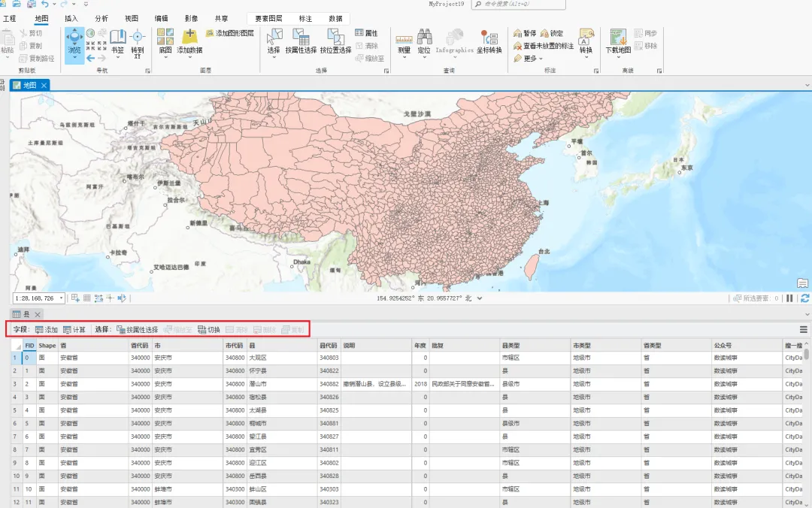Viewport: 812px width, 508px height.
Task: Click the 2018 value in 年度 column
Action: coord(420,384)
